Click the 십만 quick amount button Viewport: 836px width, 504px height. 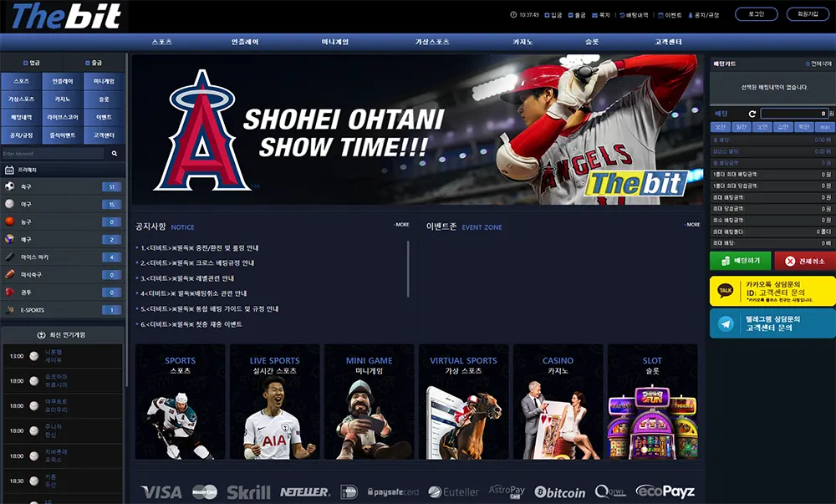(x=783, y=127)
